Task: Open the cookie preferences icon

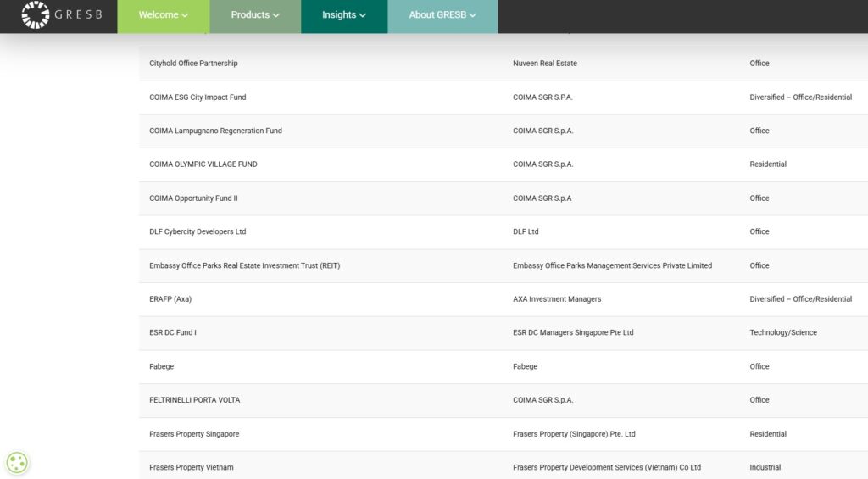Action: 17,462
